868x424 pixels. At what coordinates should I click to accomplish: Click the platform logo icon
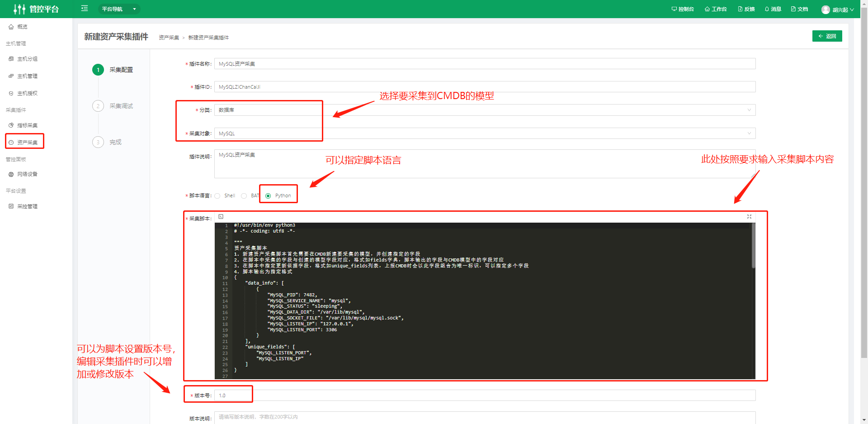19,9
